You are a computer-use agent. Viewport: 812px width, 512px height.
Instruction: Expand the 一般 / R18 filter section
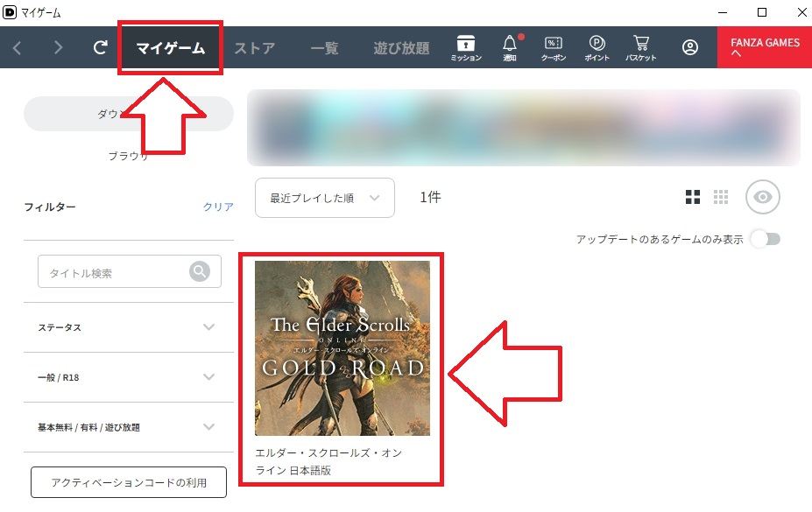(129, 377)
